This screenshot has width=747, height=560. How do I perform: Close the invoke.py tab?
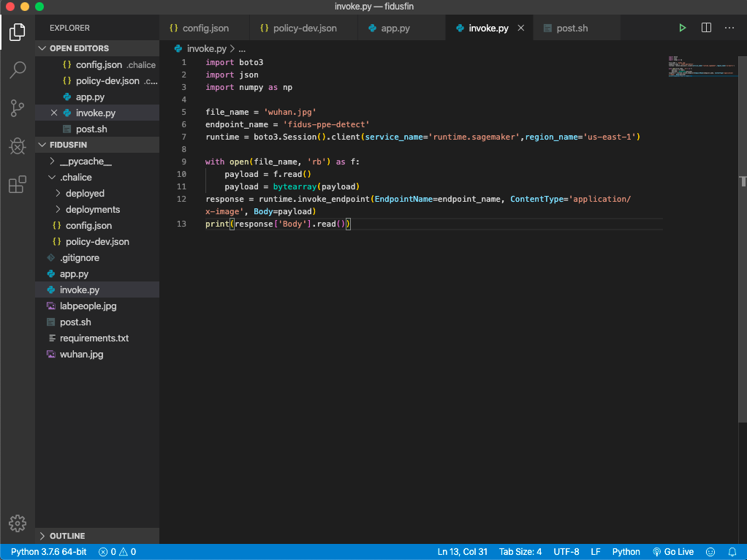tap(520, 28)
